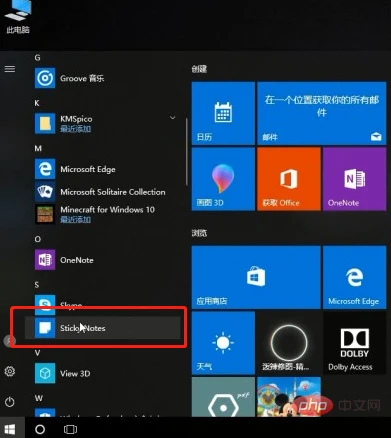This screenshot has height=438, width=391.
Task: Open the 邮件 mail tile
Action: click(322, 113)
